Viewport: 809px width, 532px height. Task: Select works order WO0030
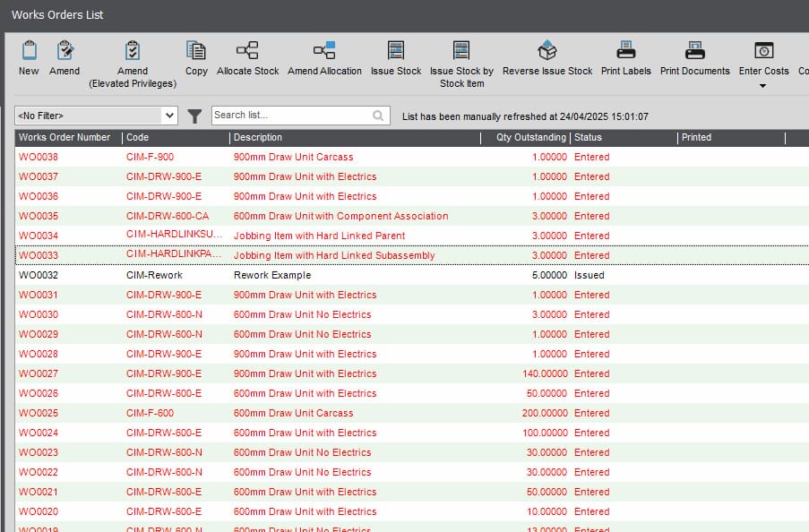(x=39, y=314)
